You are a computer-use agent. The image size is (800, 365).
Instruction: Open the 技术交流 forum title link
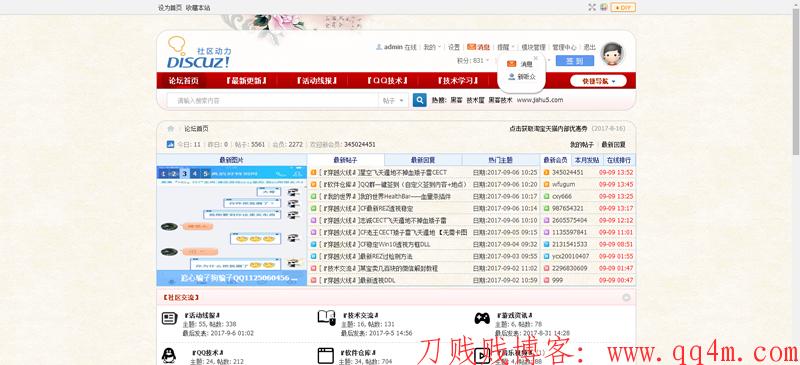[361, 315]
